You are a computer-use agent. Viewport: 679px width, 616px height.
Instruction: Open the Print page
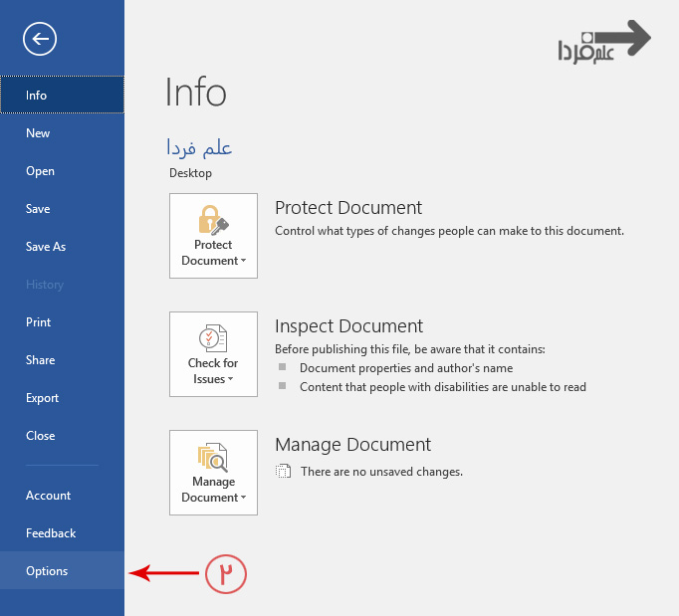click(38, 322)
